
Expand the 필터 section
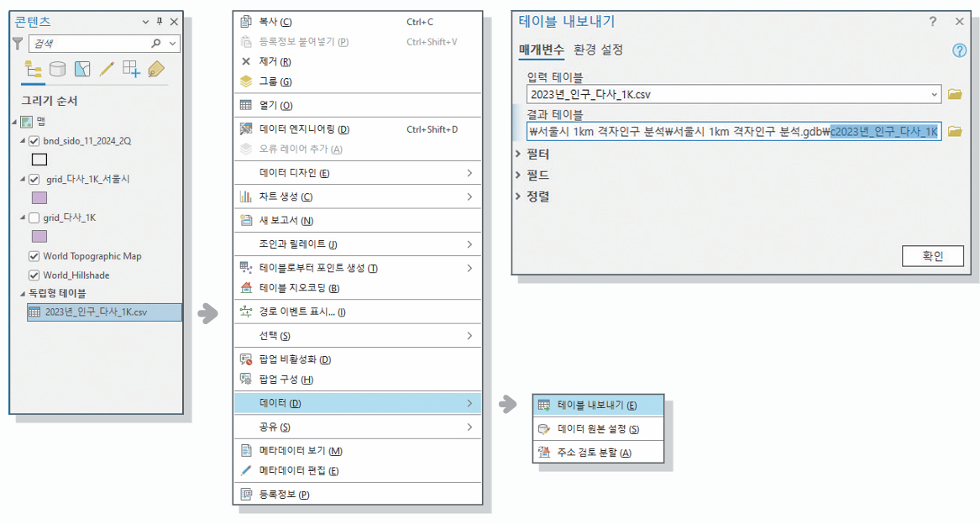coord(518,154)
